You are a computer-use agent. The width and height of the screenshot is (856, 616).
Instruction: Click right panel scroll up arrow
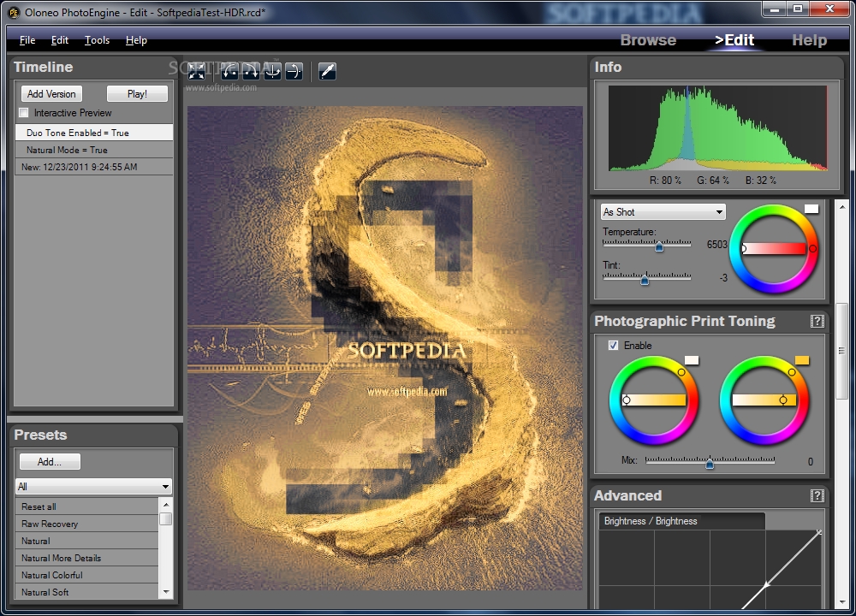pyautogui.click(x=841, y=207)
